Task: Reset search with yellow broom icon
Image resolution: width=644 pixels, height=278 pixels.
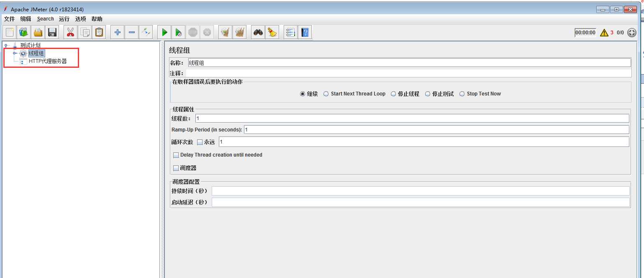Action: [x=272, y=32]
